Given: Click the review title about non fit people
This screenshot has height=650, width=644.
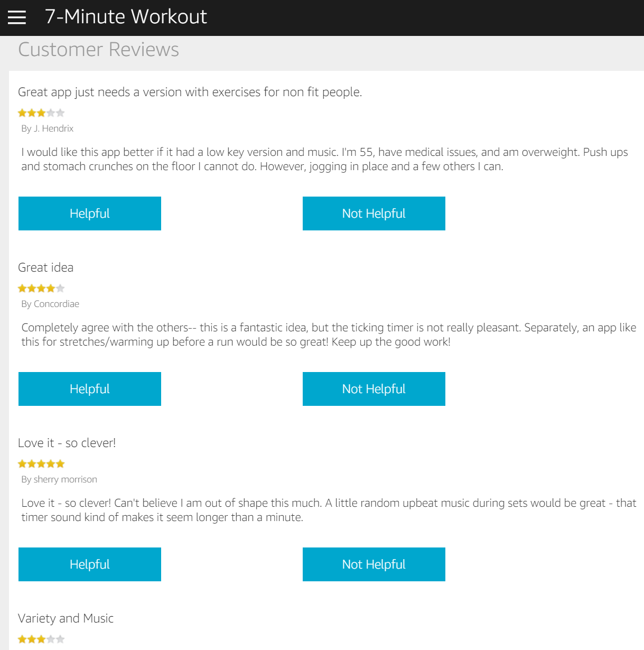Looking at the screenshot, I should click(x=190, y=92).
